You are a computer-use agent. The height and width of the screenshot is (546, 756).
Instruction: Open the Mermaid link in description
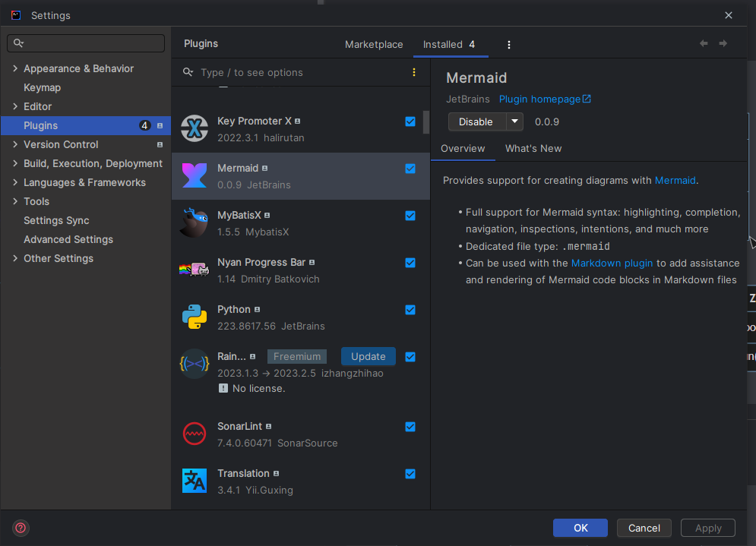coord(675,180)
